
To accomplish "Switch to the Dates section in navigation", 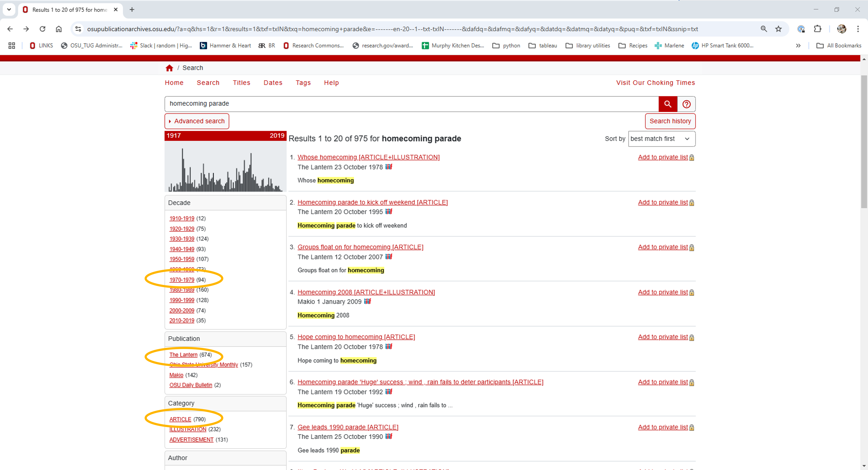I will point(273,83).
